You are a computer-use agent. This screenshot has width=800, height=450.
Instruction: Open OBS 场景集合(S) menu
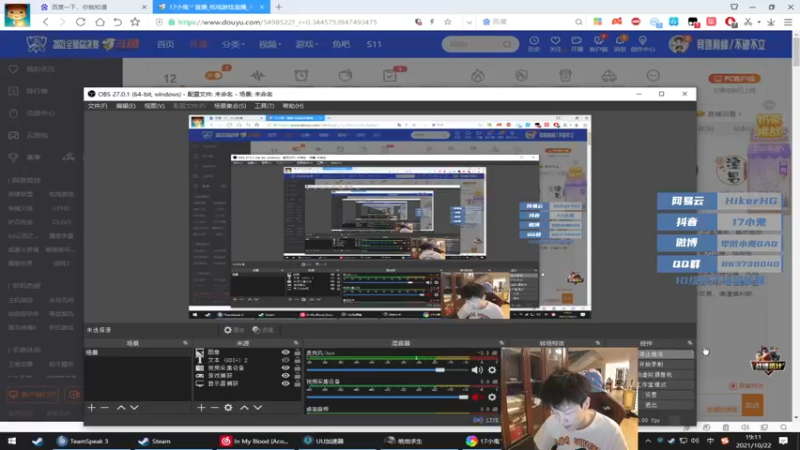point(230,106)
